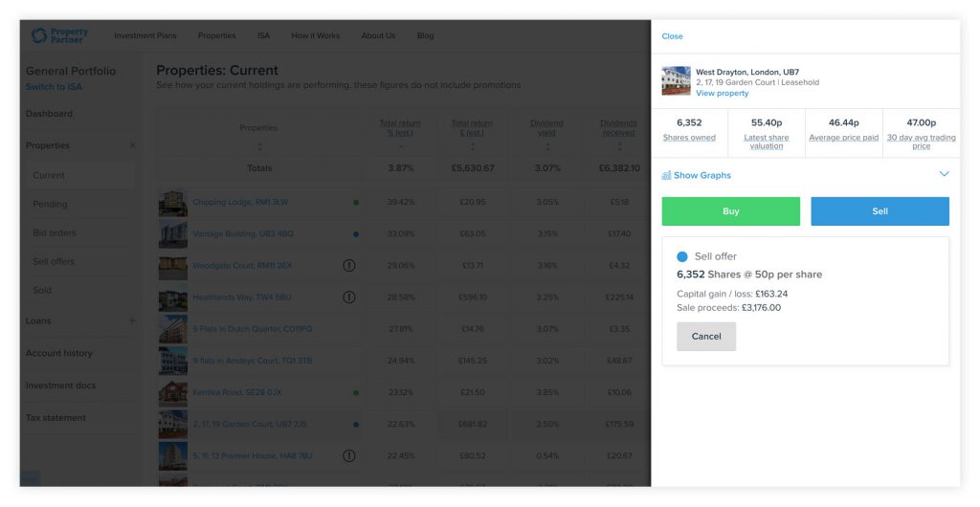Click the Latest share valuation label
This screenshot has height=507, width=980.
pyautogui.click(x=767, y=142)
